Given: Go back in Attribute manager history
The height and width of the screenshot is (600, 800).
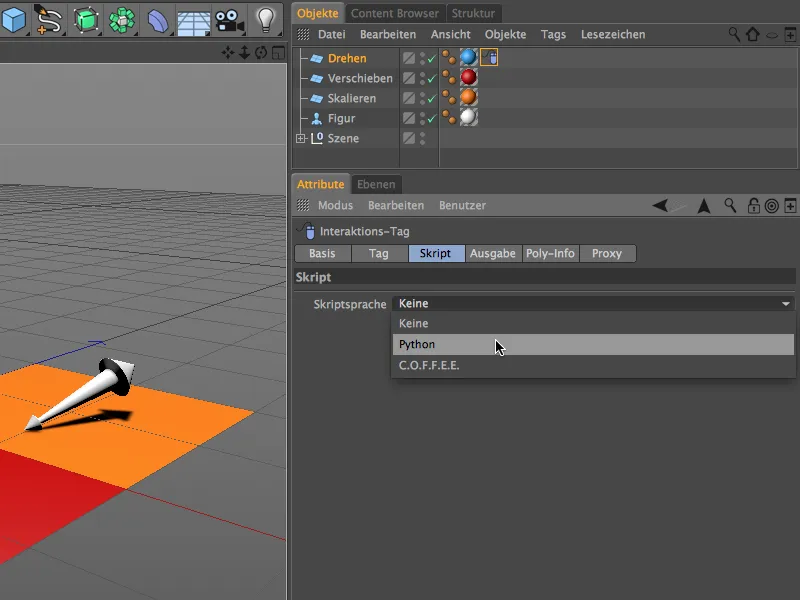Looking at the screenshot, I should pos(660,206).
